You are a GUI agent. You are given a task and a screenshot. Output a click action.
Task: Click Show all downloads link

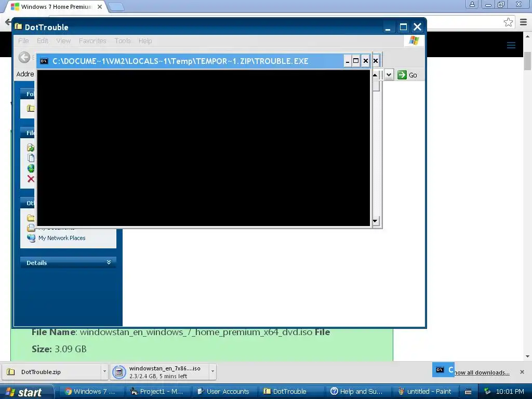(x=482, y=372)
